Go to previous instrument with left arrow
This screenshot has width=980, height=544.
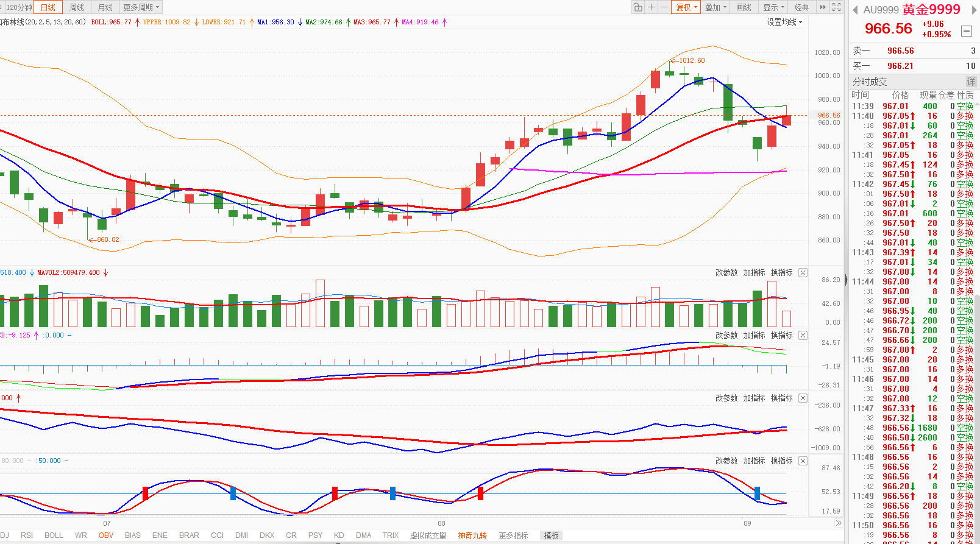tap(855, 10)
